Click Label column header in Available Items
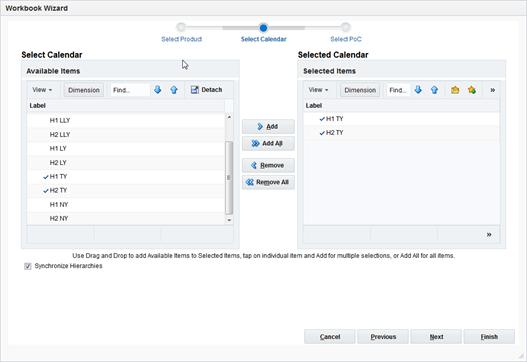Viewport: 527px width, 362px height. [x=126, y=106]
